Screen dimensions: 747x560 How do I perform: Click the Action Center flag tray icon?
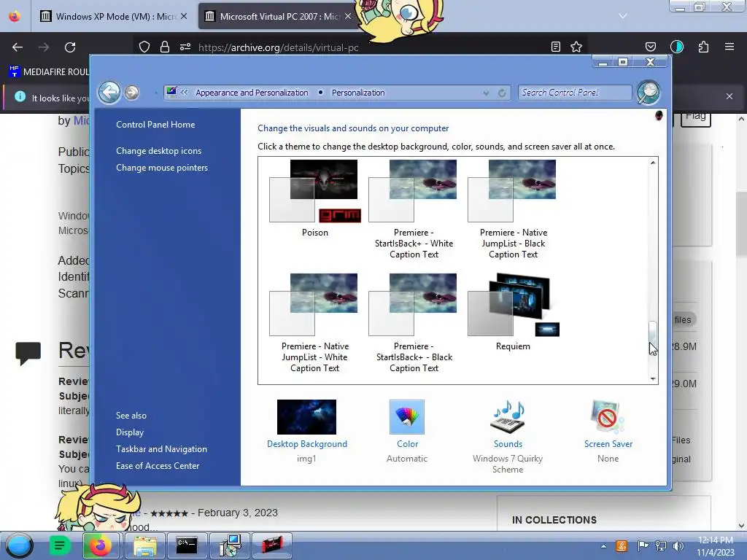[643, 546]
